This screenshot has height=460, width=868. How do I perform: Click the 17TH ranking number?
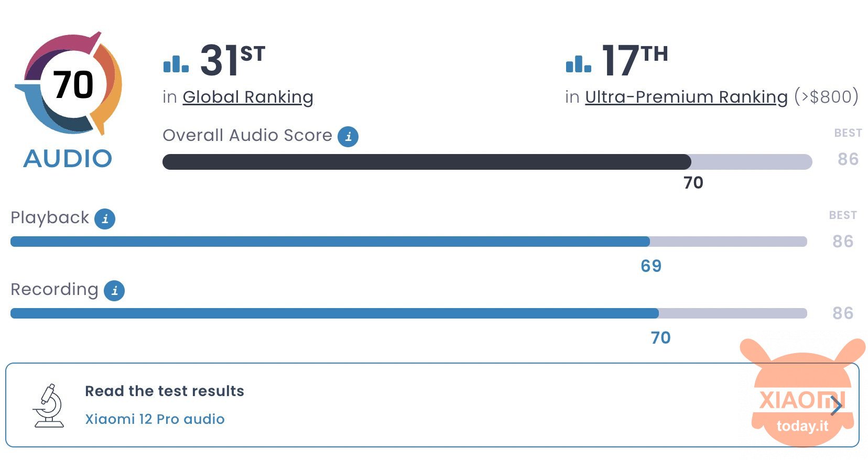[635, 60]
